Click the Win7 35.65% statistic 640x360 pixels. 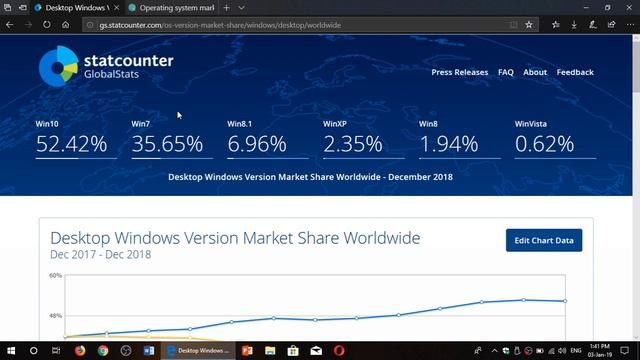(172, 139)
